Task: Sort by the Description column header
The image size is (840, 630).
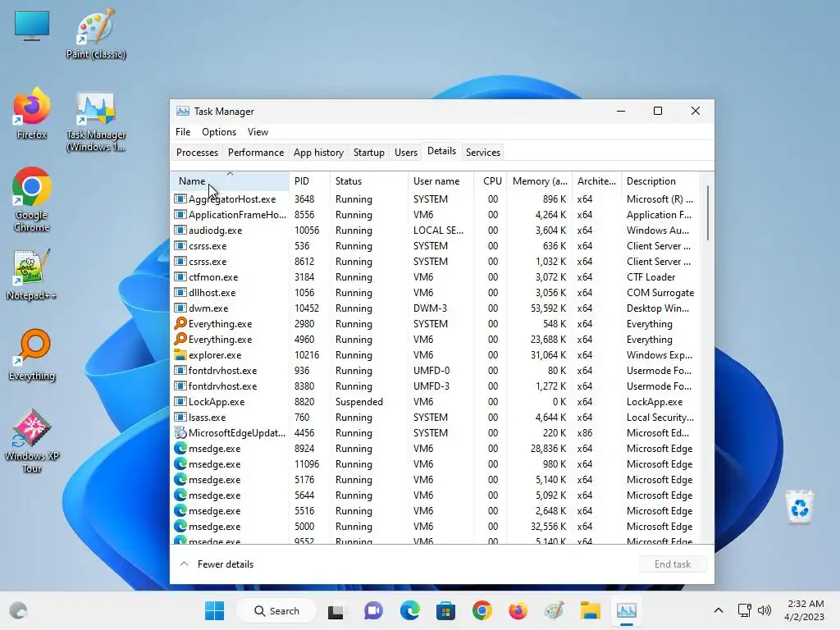Action: pos(660,181)
